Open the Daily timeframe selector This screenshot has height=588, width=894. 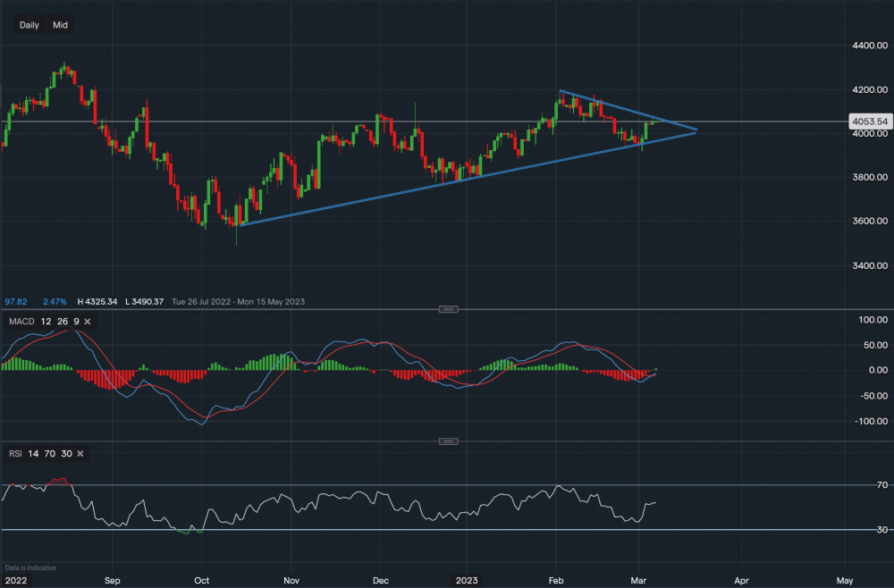pyautogui.click(x=30, y=25)
